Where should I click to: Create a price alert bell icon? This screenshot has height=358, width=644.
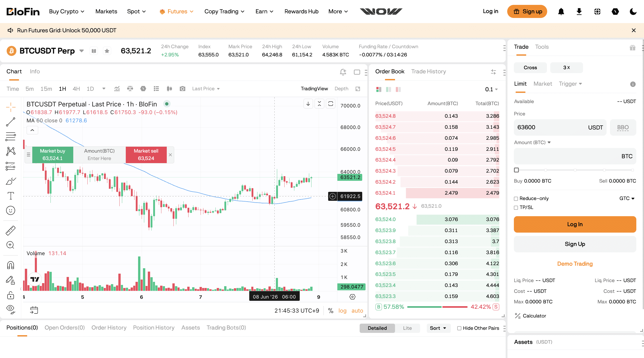tap(343, 72)
